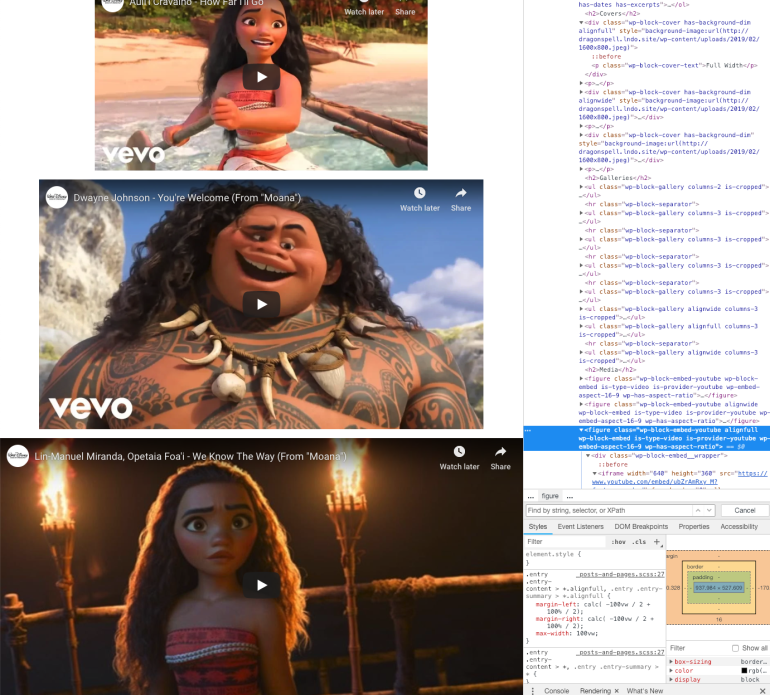Open the youtube.com embed src link
770x695 pixels.
pos(680,477)
